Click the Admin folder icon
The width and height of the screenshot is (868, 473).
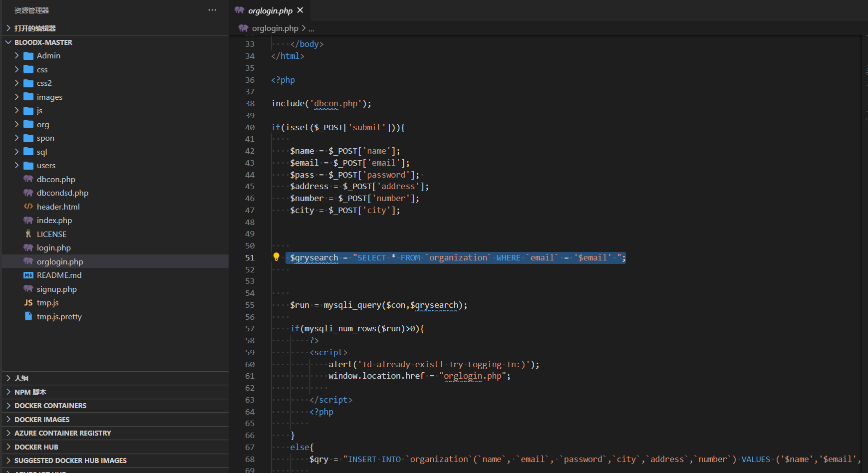(x=28, y=55)
